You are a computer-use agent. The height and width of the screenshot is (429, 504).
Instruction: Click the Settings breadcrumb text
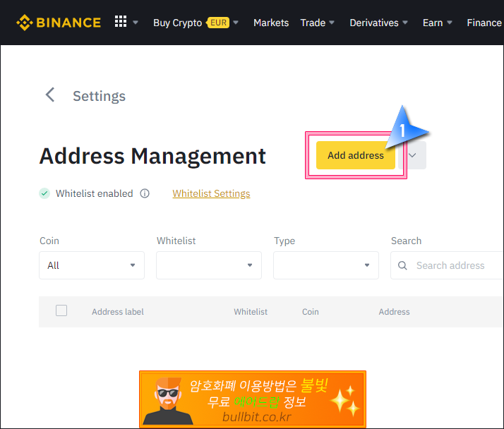click(x=99, y=96)
